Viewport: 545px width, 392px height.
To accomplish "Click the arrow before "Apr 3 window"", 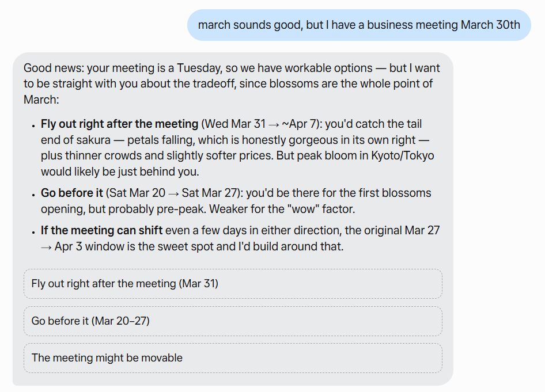I will [46, 247].
